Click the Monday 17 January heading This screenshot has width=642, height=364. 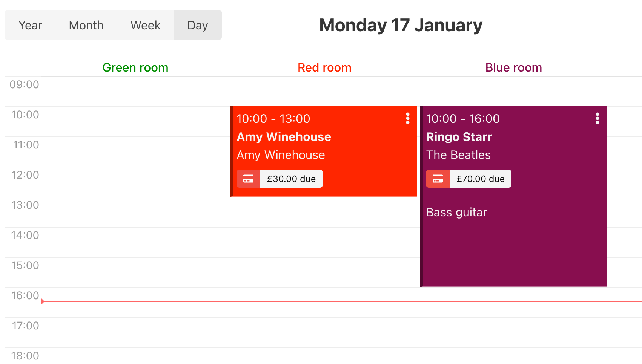click(x=401, y=25)
